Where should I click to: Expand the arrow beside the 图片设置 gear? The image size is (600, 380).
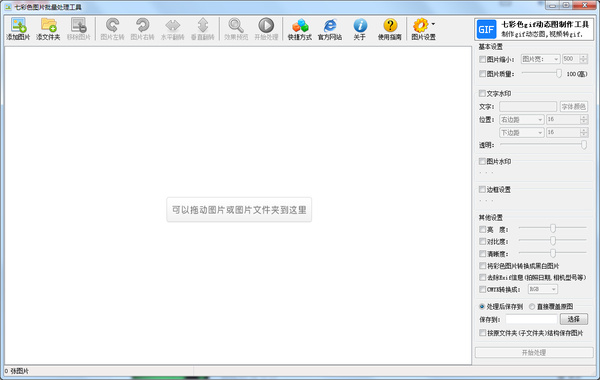point(433,24)
